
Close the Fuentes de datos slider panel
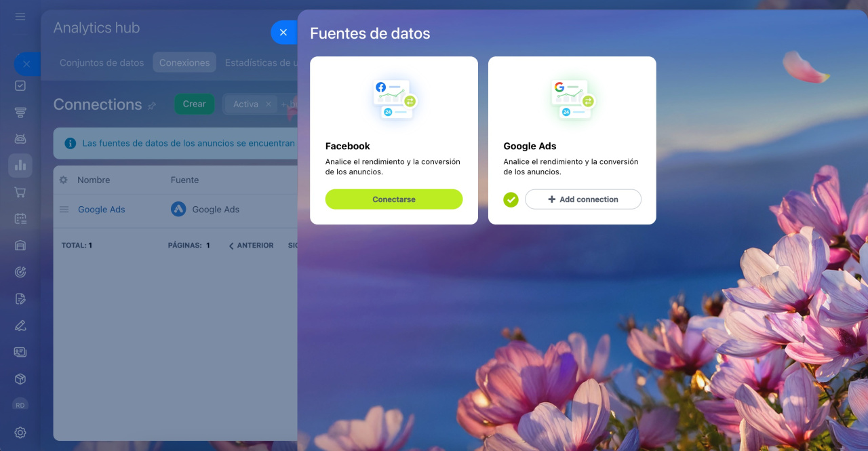[x=283, y=33]
